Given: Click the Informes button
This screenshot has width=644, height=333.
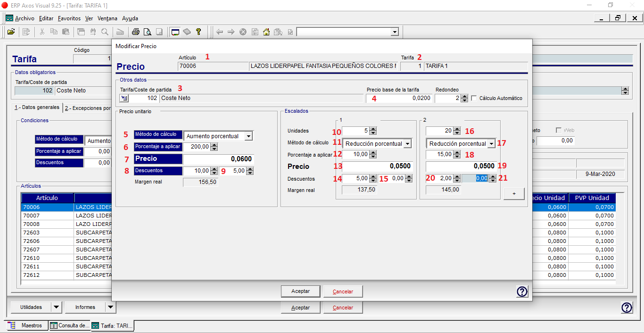Looking at the screenshot, I should pyautogui.click(x=85, y=307).
